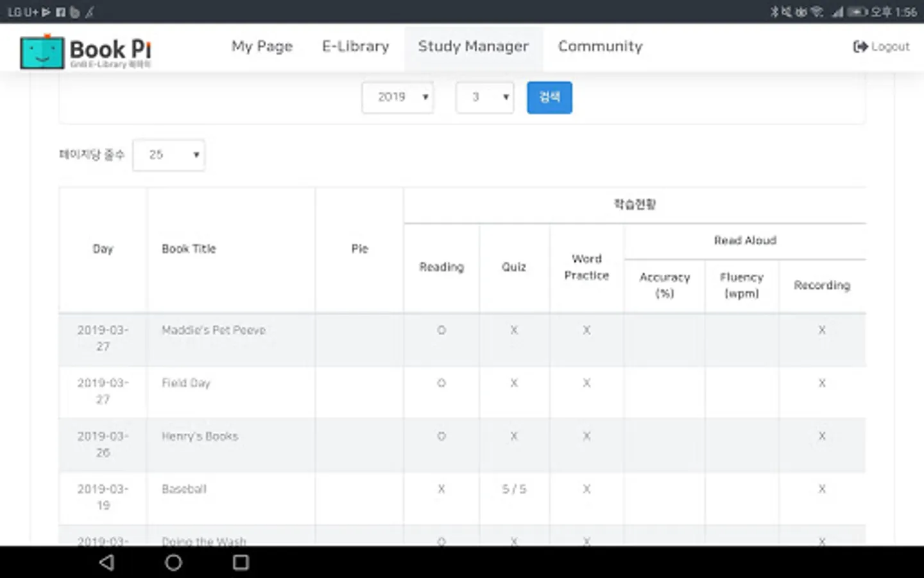
Task: Go to the E-Library menu
Action: pos(355,47)
